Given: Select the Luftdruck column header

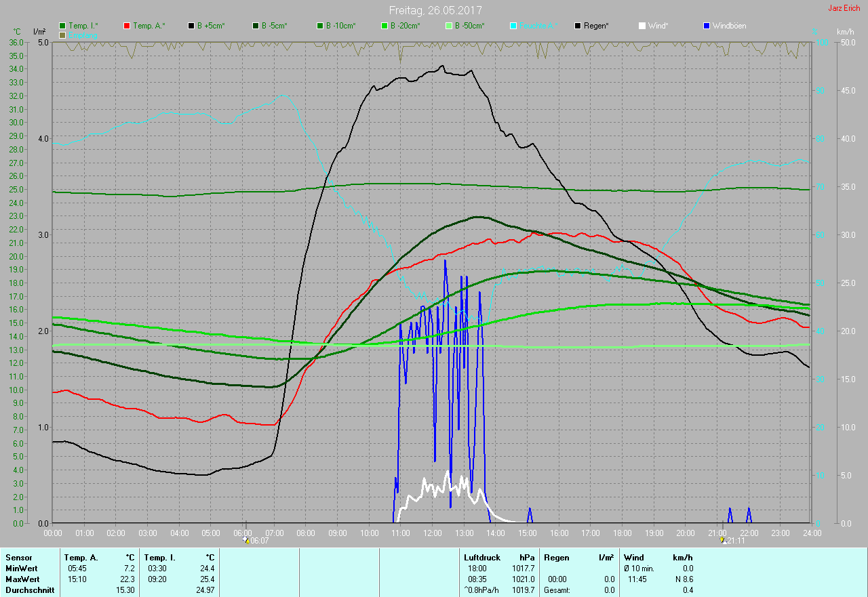Looking at the screenshot, I should (x=481, y=557).
